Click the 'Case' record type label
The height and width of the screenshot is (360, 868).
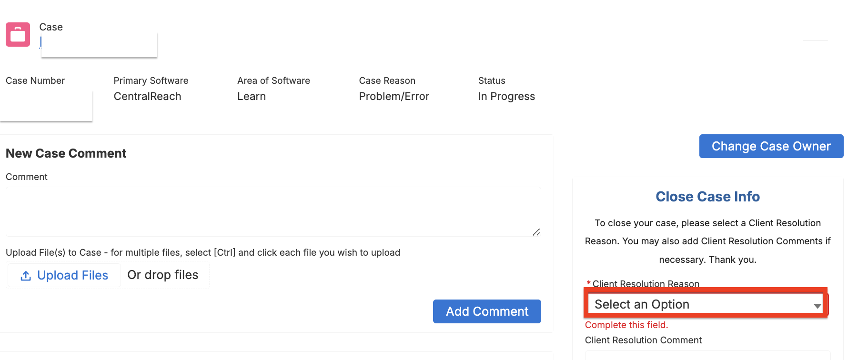pyautogui.click(x=51, y=27)
